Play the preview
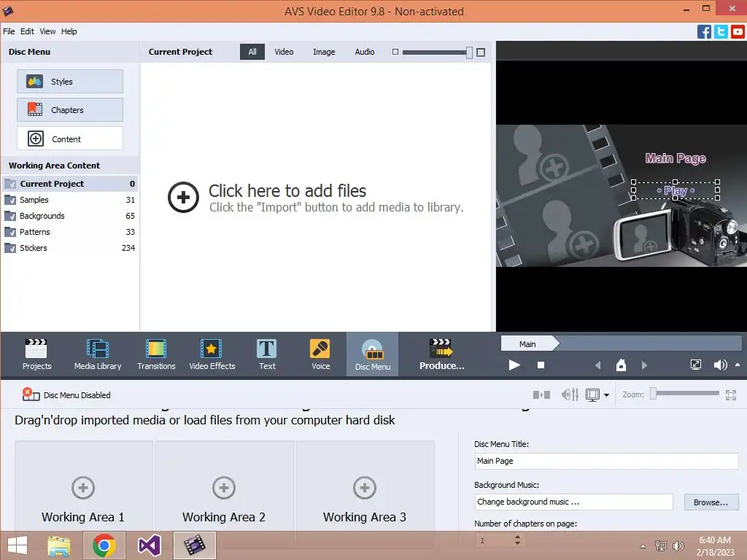This screenshot has width=747, height=560. tap(514, 365)
